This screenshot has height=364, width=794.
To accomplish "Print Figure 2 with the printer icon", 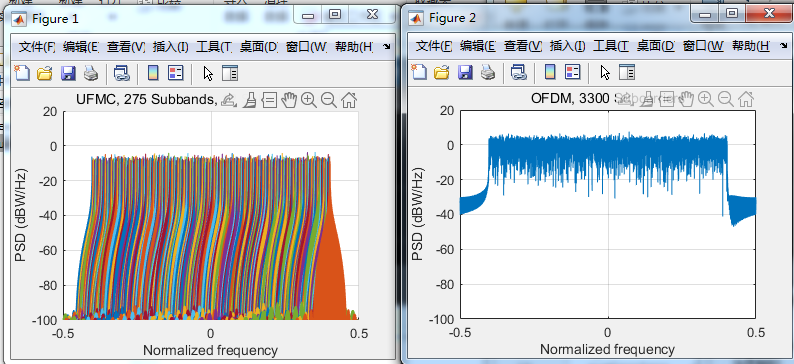I will [488, 72].
